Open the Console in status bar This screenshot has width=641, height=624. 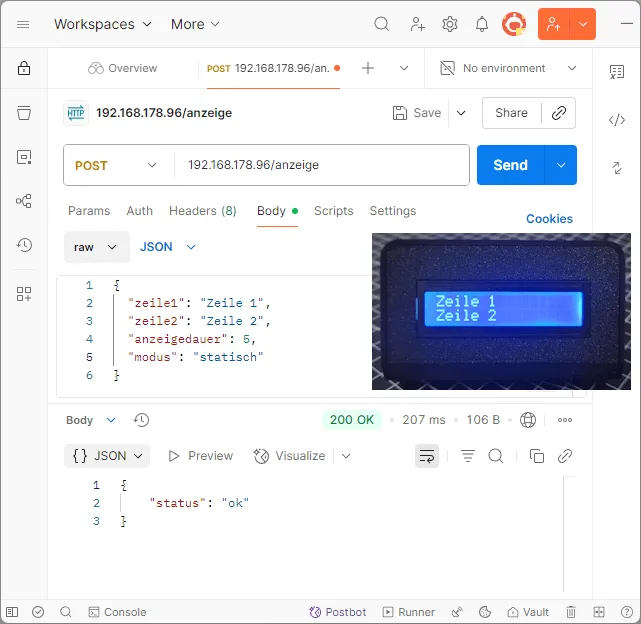[x=117, y=612]
